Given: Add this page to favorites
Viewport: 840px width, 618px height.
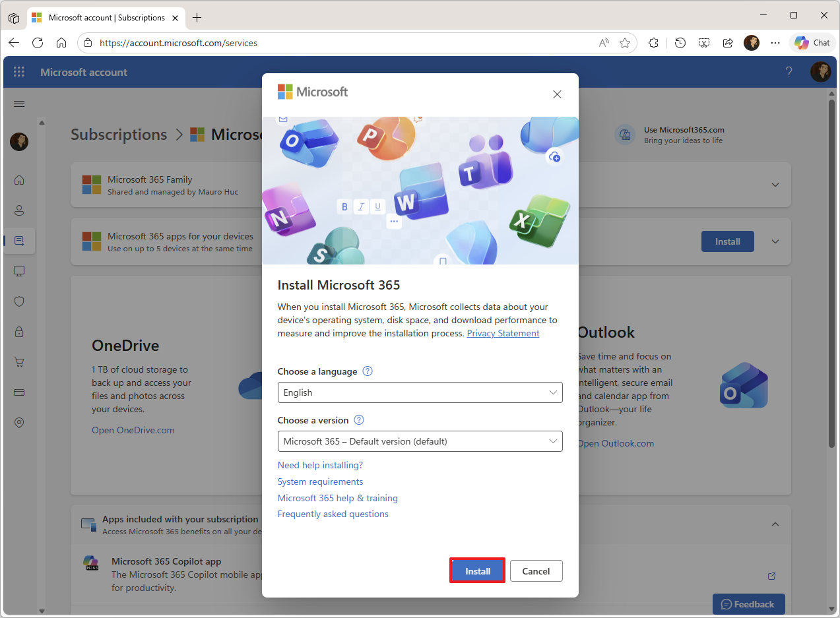Looking at the screenshot, I should (x=624, y=42).
